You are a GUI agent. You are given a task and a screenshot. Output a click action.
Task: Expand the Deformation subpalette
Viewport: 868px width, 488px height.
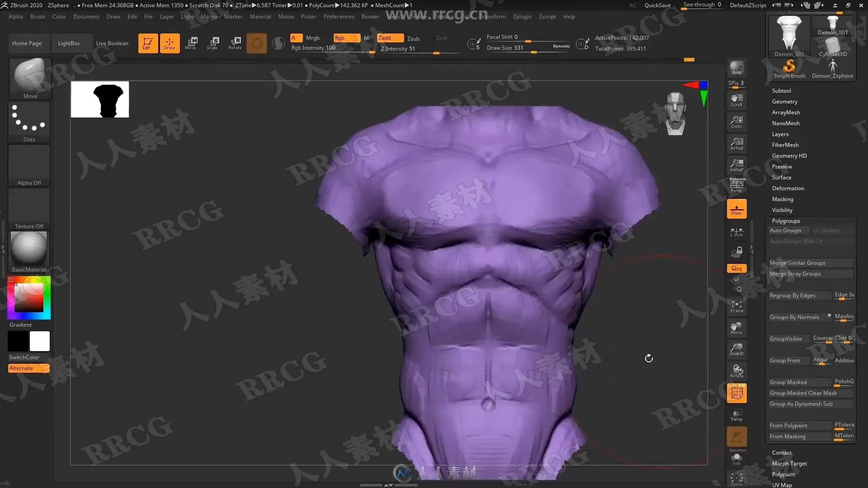coord(788,188)
